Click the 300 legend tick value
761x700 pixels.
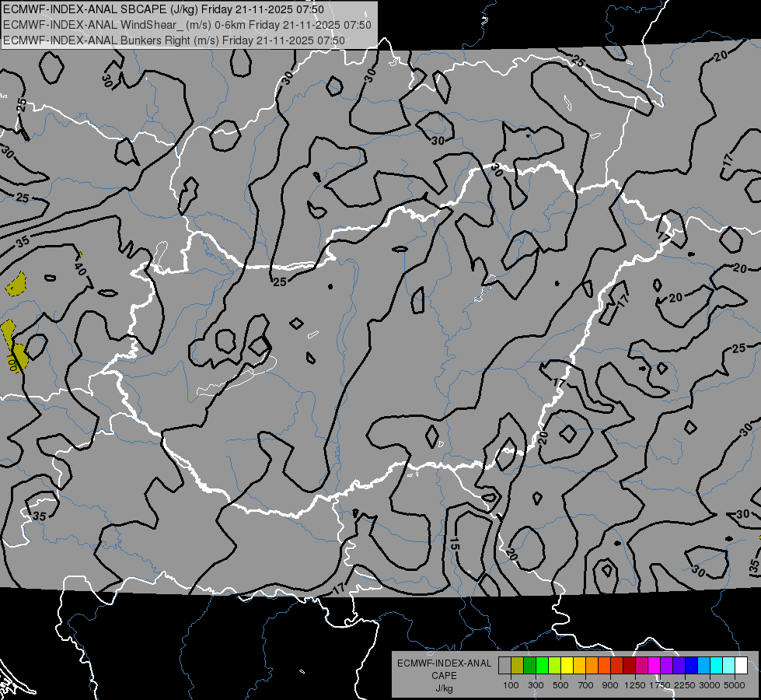[536, 685]
